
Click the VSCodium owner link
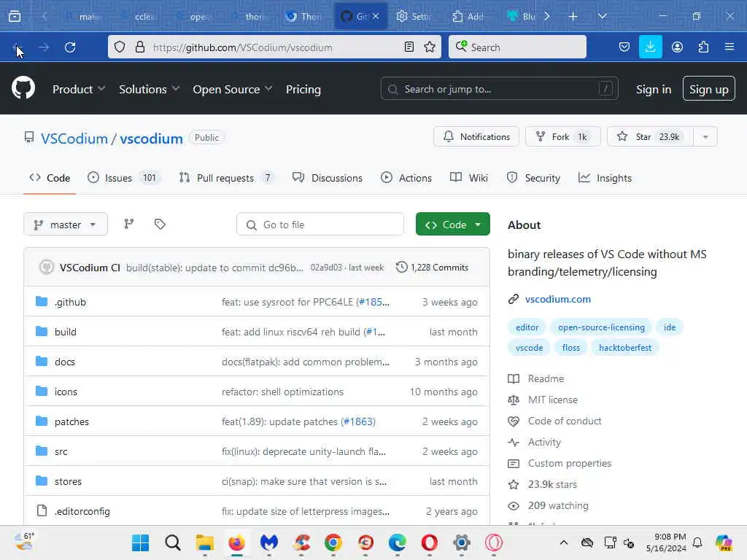[x=74, y=139]
